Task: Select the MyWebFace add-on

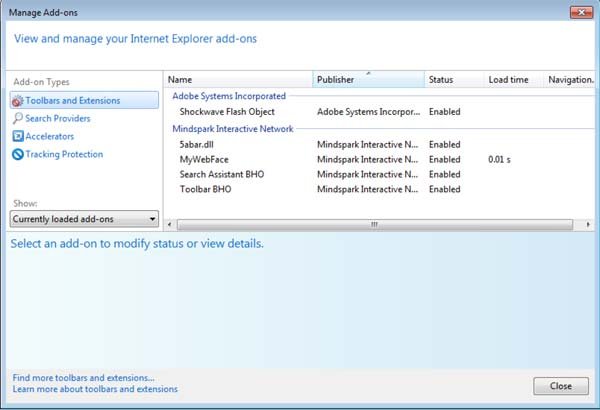Action: coord(204,160)
